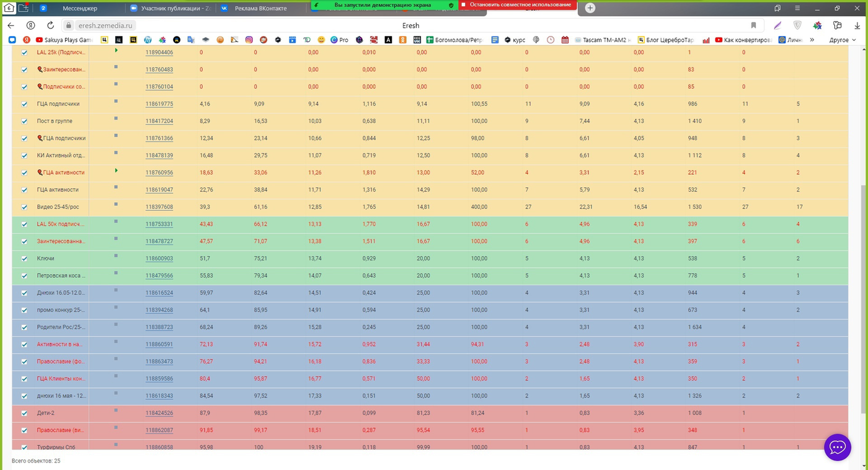Open campaign ID 118397608 link
868x470 pixels.
click(159, 207)
